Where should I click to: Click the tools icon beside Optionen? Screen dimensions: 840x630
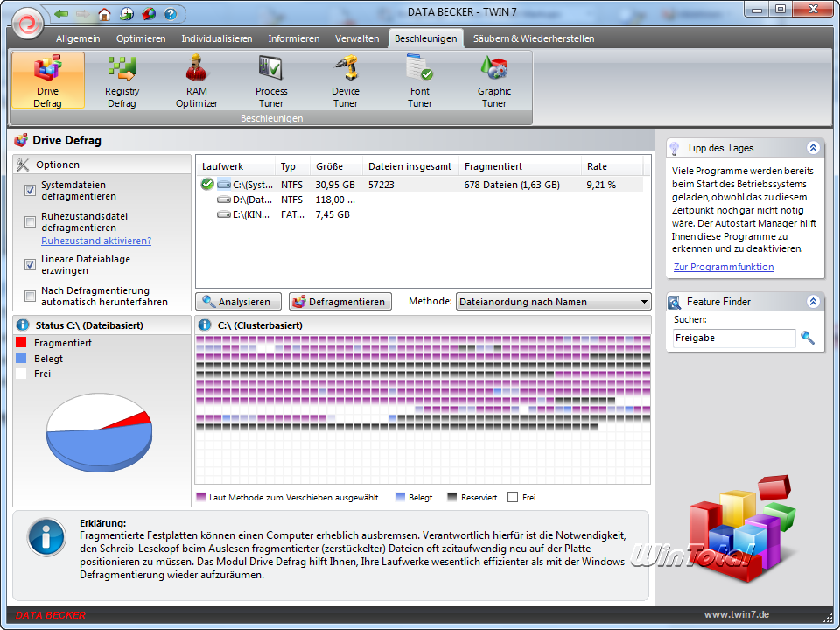[x=23, y=164]
